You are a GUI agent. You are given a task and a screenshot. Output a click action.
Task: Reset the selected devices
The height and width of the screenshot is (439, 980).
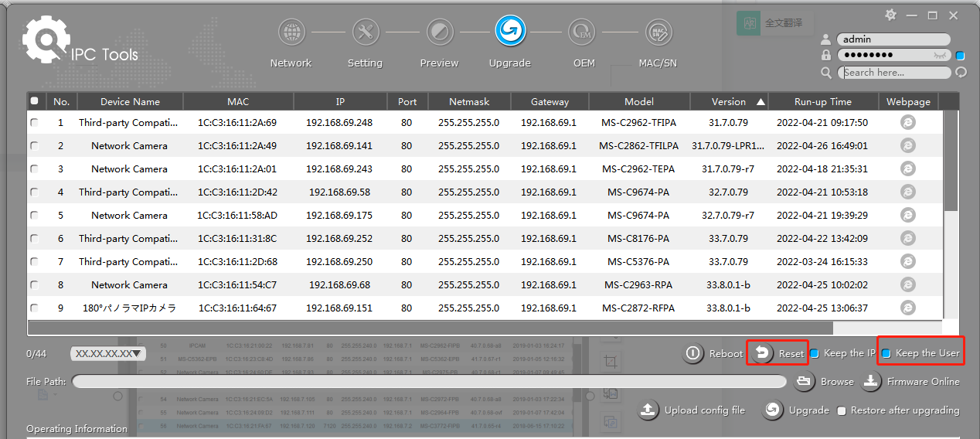(x=778, y=353)
